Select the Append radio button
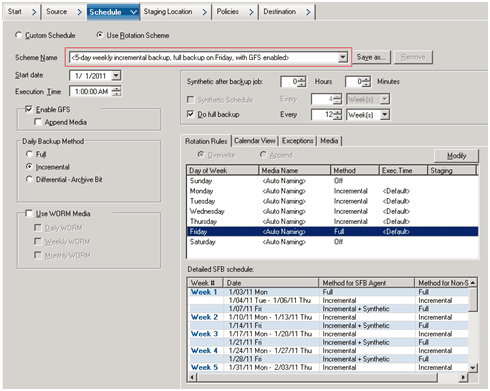Viewport: 490px width, 391px height. coord(263,155)
